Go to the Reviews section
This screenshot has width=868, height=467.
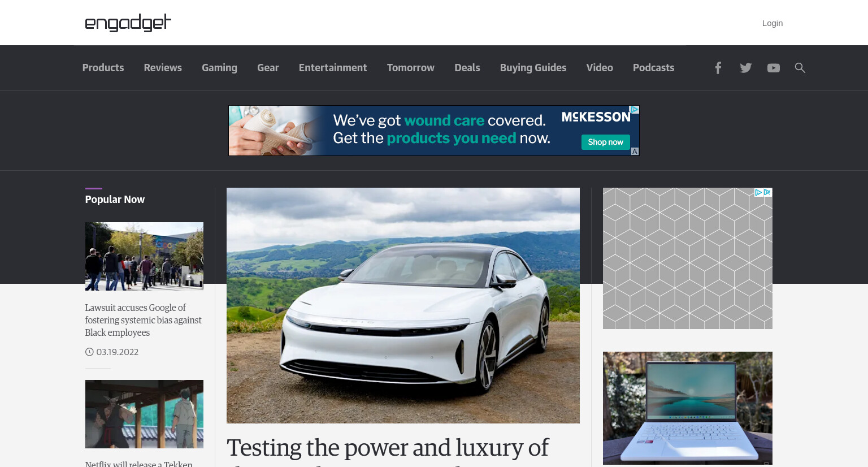pos(163,68)
